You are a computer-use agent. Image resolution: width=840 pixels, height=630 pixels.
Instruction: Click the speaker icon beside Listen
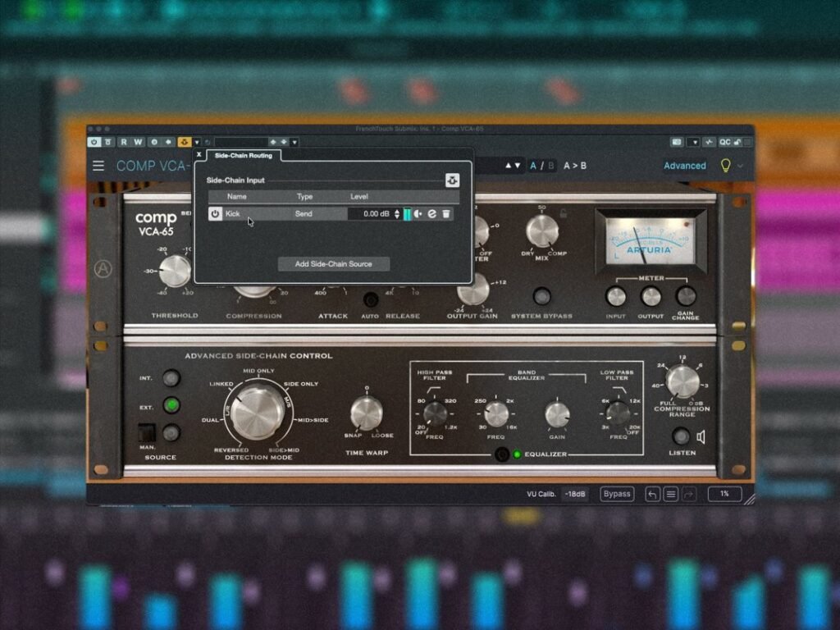click(701, 437)
